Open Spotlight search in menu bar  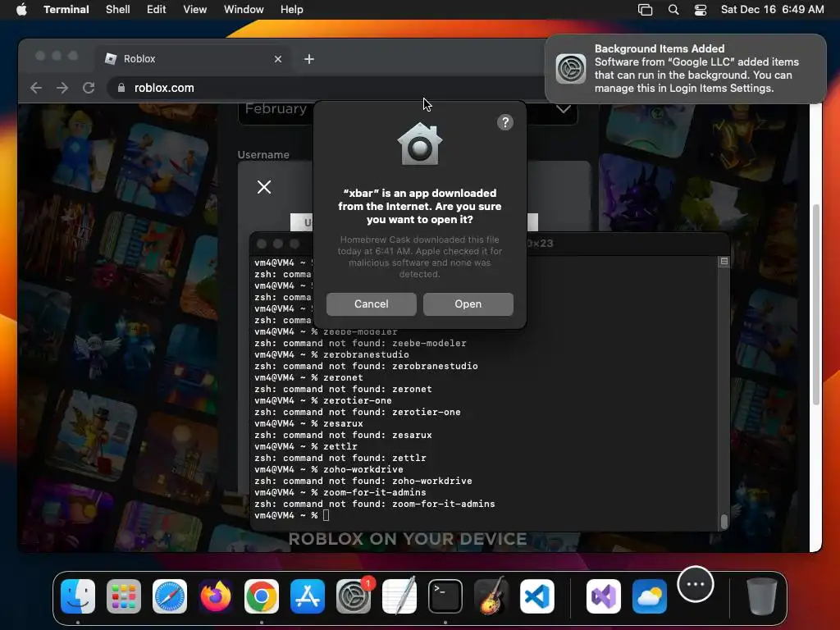click(673, 10)
